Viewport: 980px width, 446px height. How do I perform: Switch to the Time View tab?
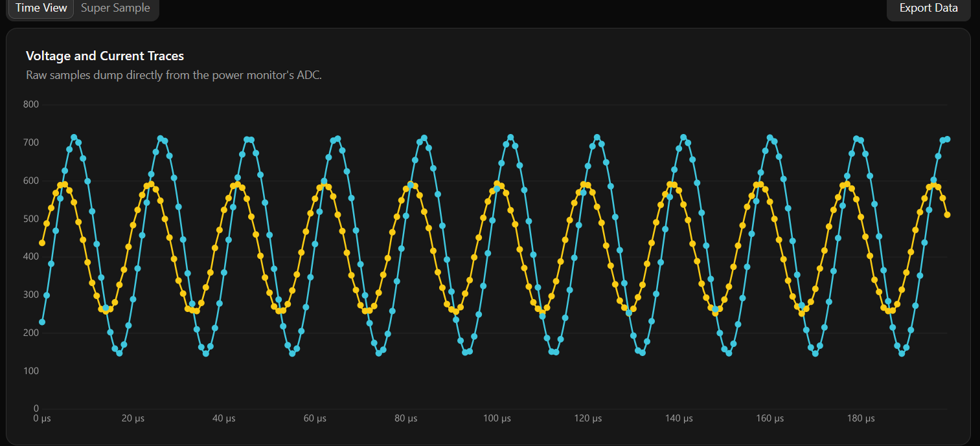40,8
